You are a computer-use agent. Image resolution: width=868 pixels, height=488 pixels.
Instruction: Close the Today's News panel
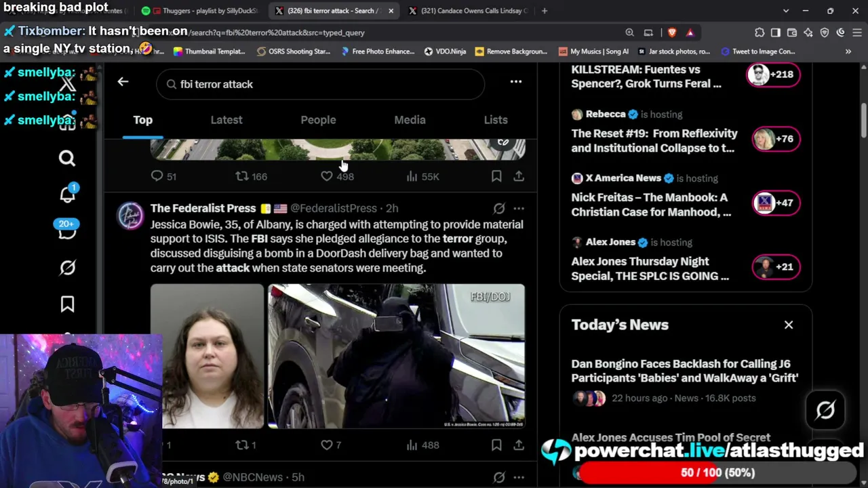789,325
